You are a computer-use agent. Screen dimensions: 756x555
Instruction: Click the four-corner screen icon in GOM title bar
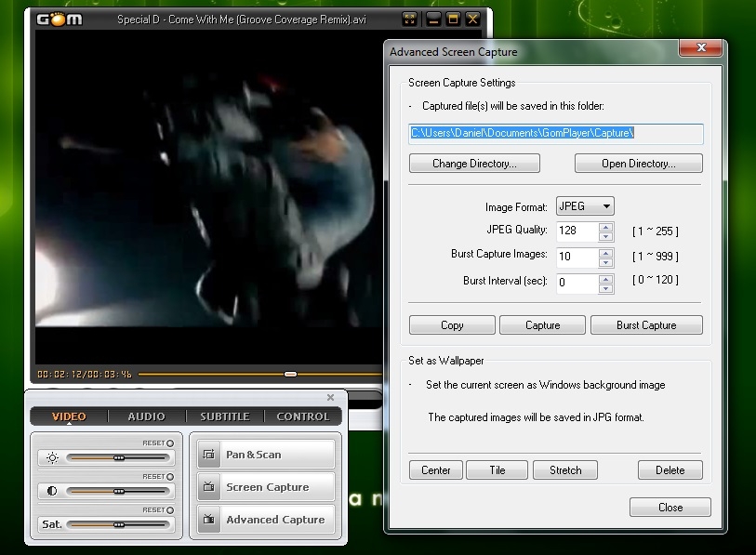click(x=409, y=20)
